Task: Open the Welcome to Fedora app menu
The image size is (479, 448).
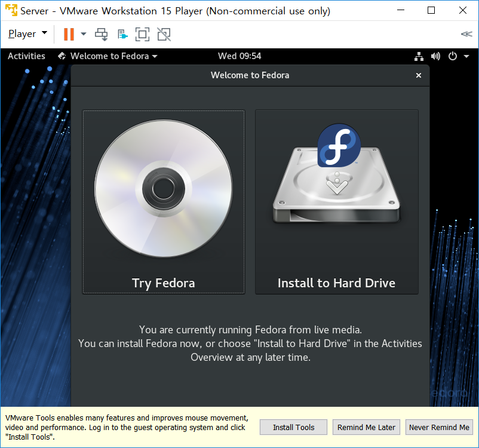Action: tap(108, 56)
